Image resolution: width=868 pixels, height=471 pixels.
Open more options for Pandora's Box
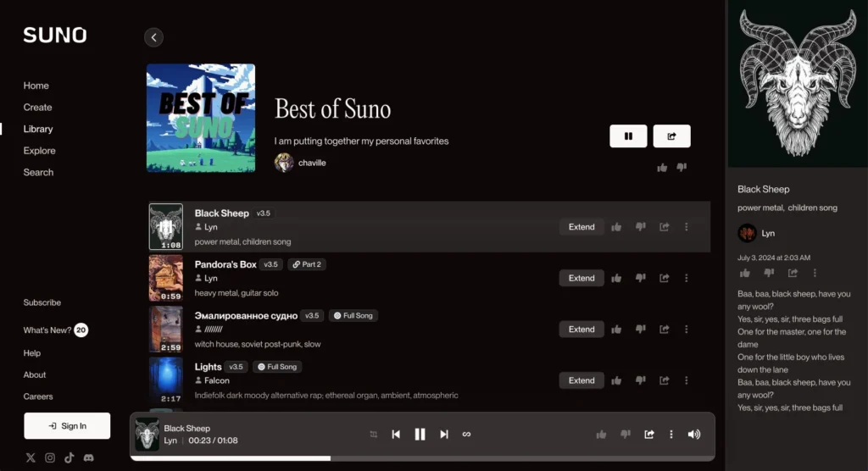tap(687, 278)
